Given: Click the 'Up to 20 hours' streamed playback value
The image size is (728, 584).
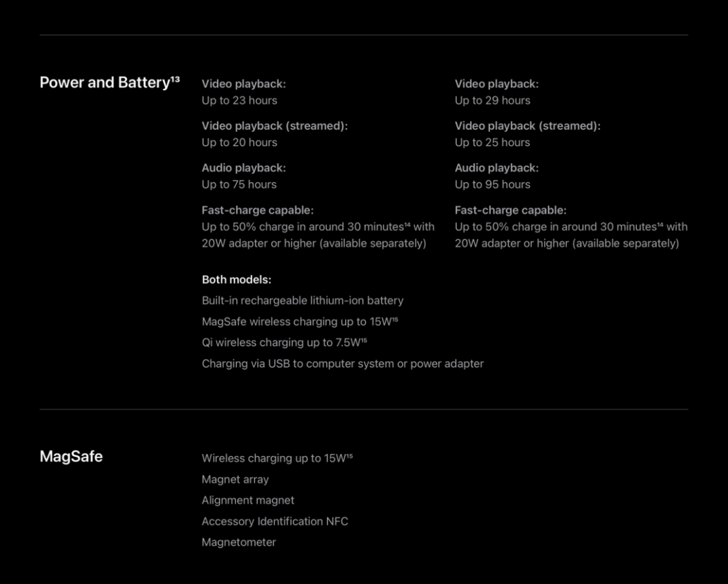Looking at the screenshot, I should tap(239, 142).
